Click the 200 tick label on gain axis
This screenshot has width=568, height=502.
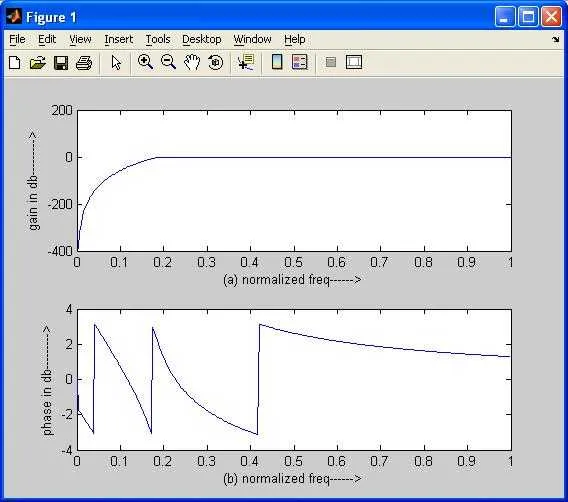pos(62,110)
